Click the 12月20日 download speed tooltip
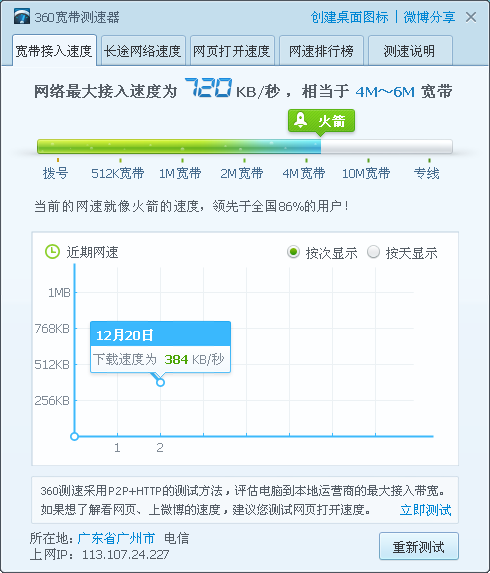490x573 pixels. point(160,347)
